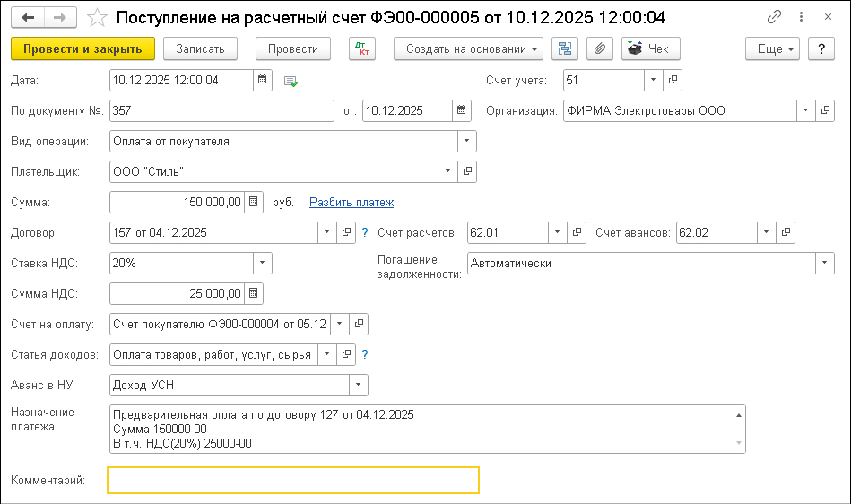Open calendar picker for Дата field
Viewport: 851px width, 504px height.
(x=263, y=80)
